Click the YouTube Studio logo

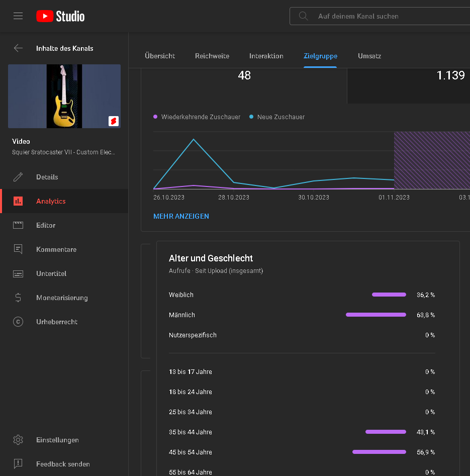coord(60,16)
